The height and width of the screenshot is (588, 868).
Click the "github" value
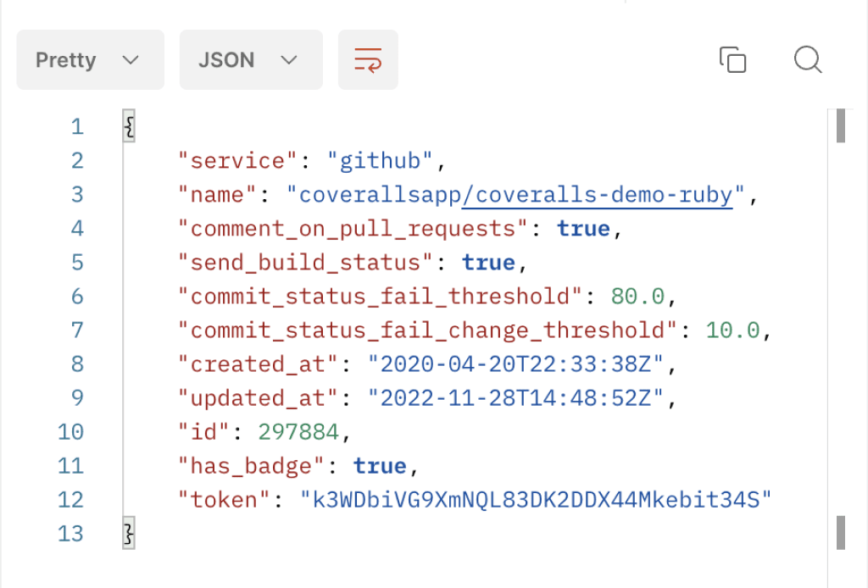pos(380,161)
